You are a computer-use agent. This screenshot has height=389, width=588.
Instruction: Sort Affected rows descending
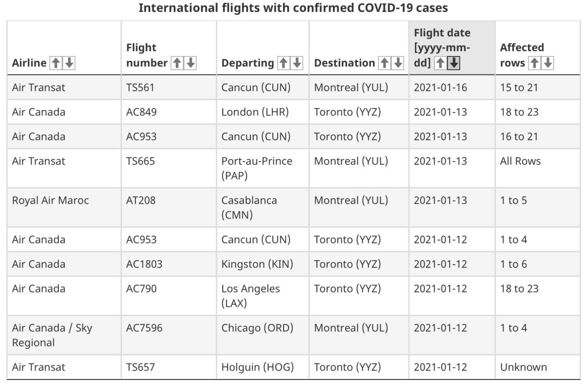click(548, 63)
